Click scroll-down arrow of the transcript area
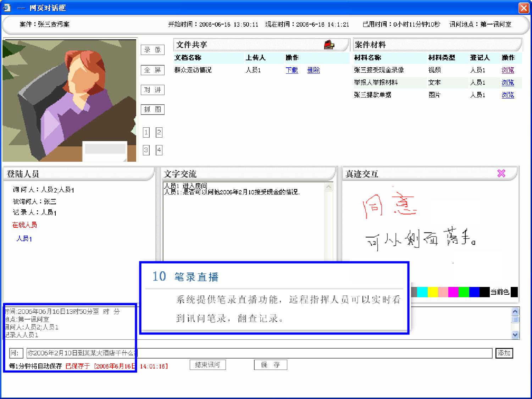This screenshot has height=399, width=532. click(x=515, y=334)
